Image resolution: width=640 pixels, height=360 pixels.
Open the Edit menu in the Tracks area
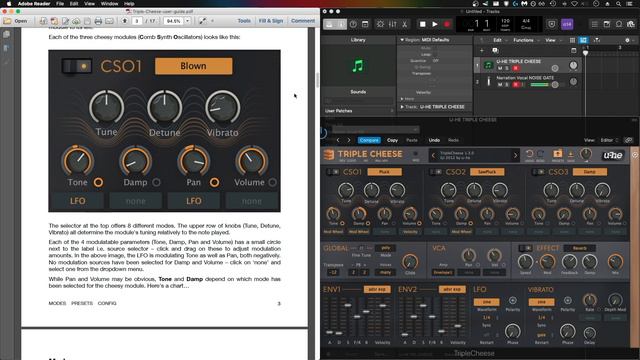(498, 40)
